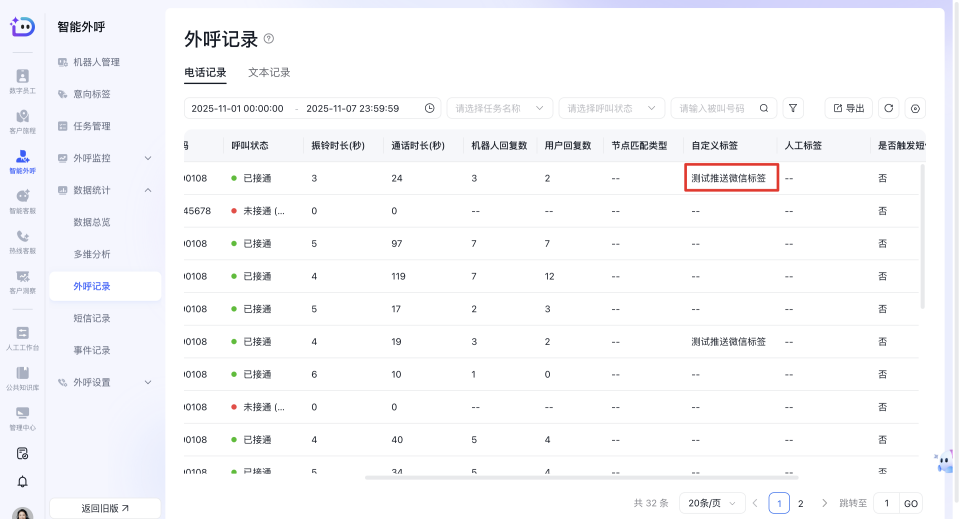Image resolution: width=960 pixels, height=519 pixels.
Task: Open the call status dropdown
Action: click(611, 108)
